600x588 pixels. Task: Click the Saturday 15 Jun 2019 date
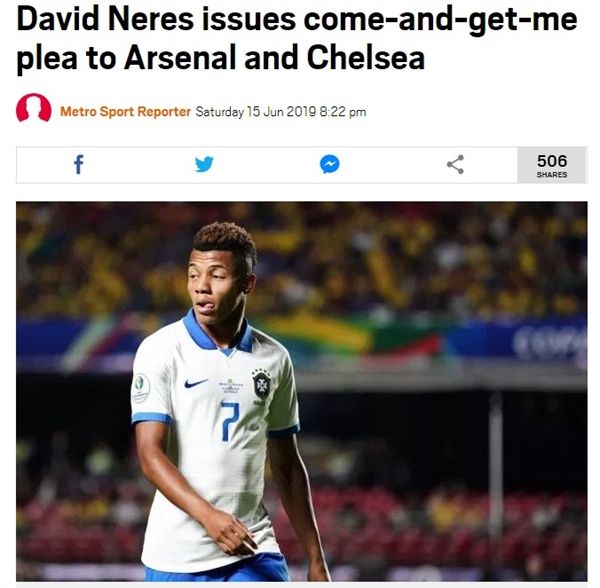pos(256,112)
